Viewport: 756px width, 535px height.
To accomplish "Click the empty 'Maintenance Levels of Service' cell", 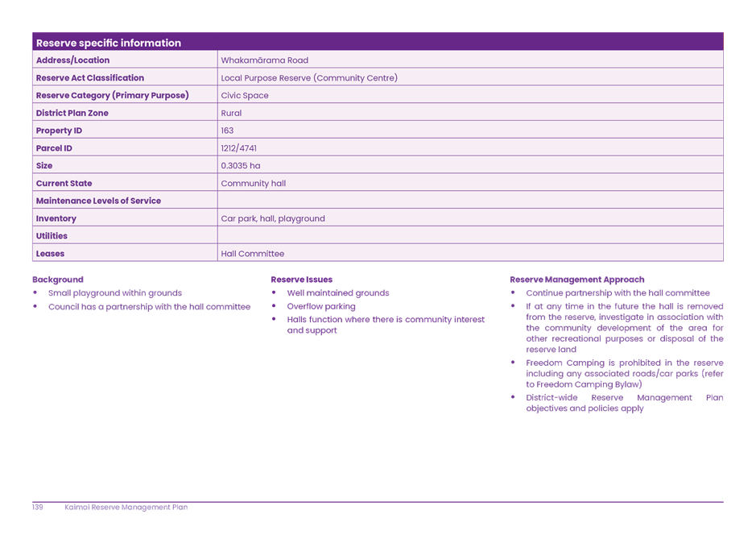I will (470, 201).
